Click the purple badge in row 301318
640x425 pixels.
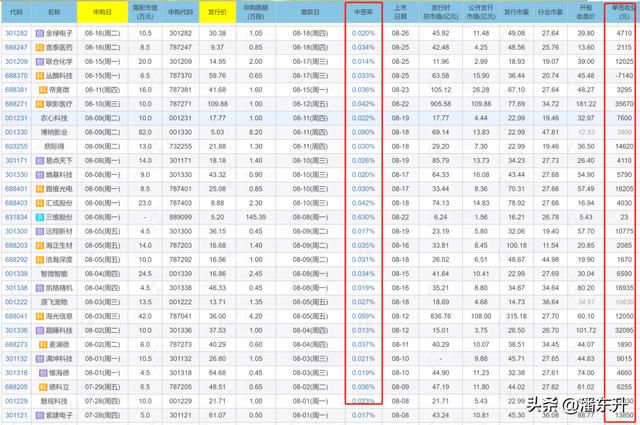point(43,373)
